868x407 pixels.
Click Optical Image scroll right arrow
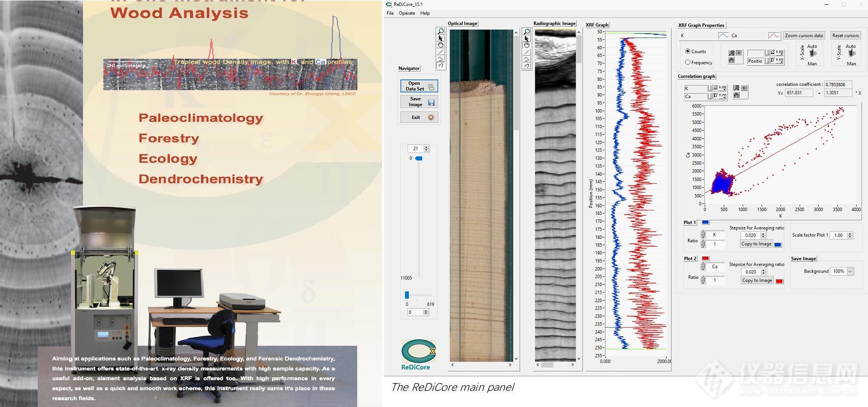click(x=510, y=365)
